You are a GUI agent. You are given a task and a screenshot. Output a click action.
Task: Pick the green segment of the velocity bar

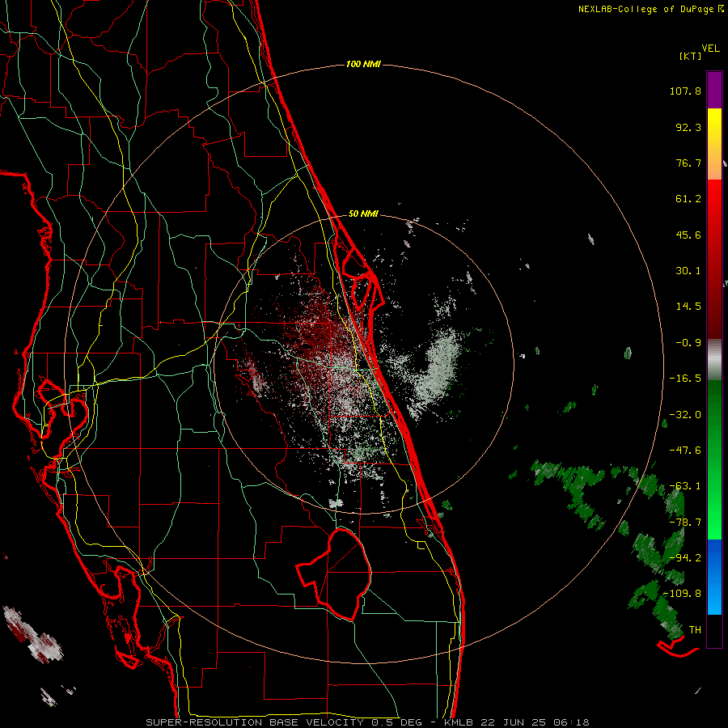714,459
